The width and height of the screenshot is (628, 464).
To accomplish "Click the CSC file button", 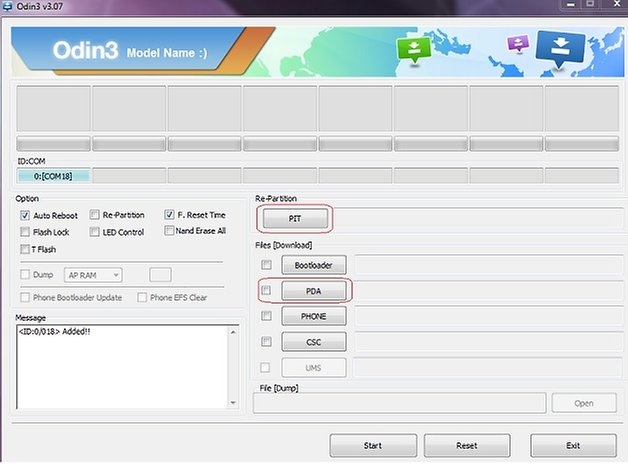I will click(314, 342).
